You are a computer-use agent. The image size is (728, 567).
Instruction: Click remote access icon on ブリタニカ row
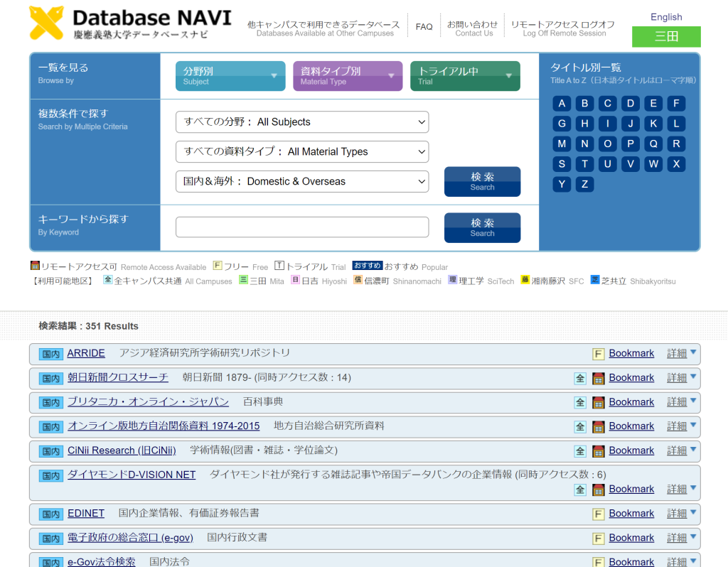[x=599, y=403]
